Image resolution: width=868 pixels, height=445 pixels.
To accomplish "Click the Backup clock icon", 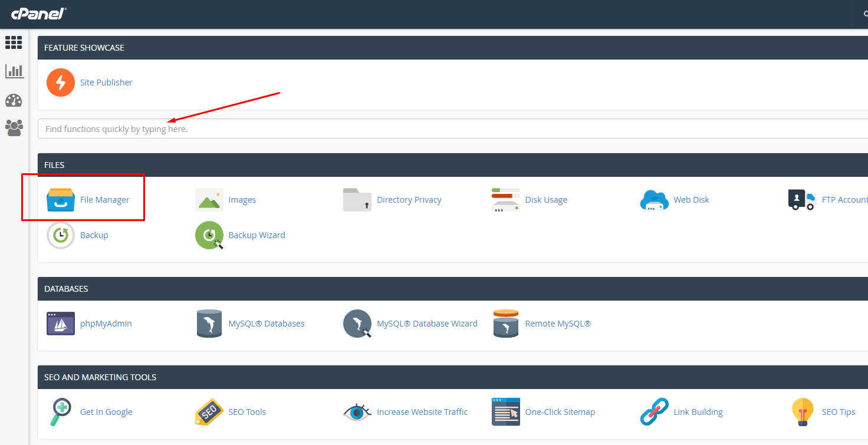I will [61, 235].
